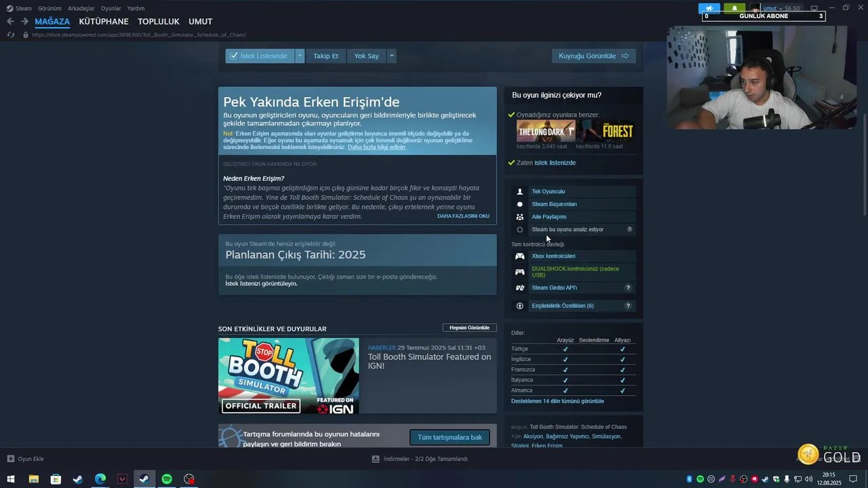Expand the Yok Say dropdown arrow
Viewport: 868px width, 488px height.
(x=391, y=56)
